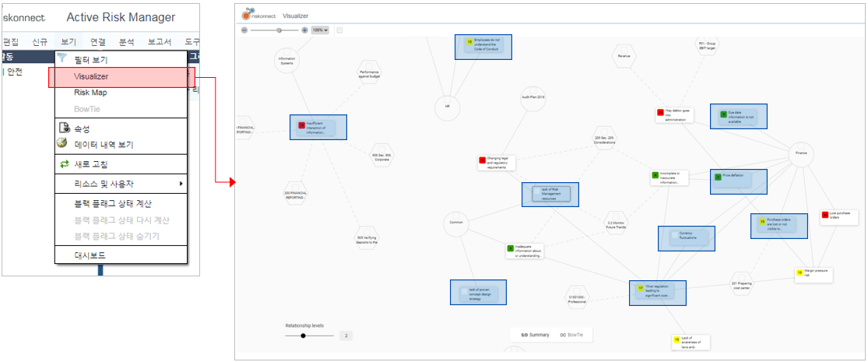Choose 대시보드 menu entry
Screen dimensions: 868x362
click(90, 255)
